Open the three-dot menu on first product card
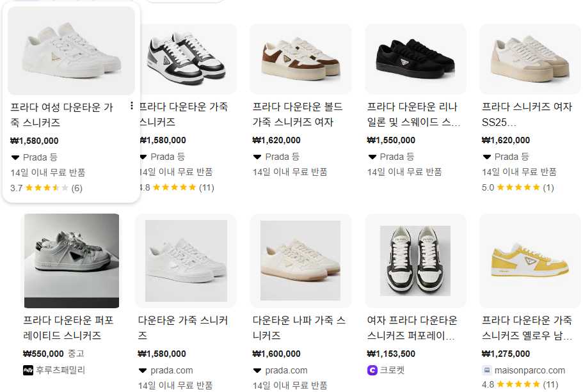 pos(132,106)
